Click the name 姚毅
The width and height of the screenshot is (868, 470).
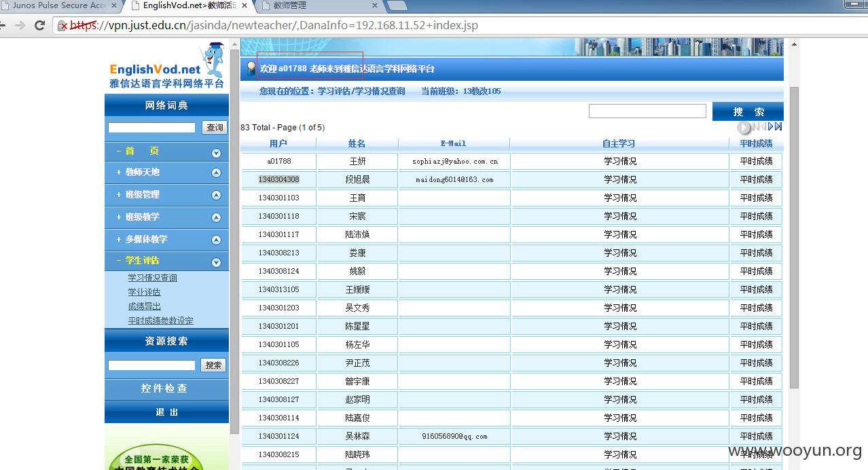point(357,272)
